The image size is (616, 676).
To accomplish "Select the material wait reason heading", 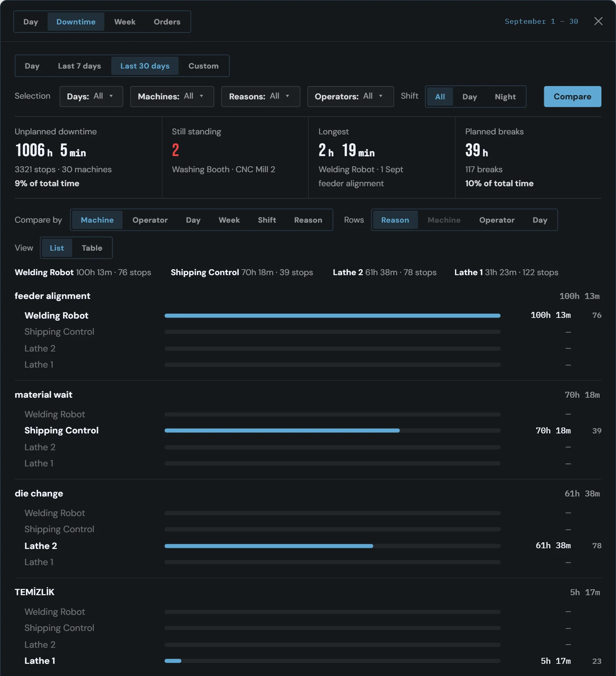I will 44,395.
